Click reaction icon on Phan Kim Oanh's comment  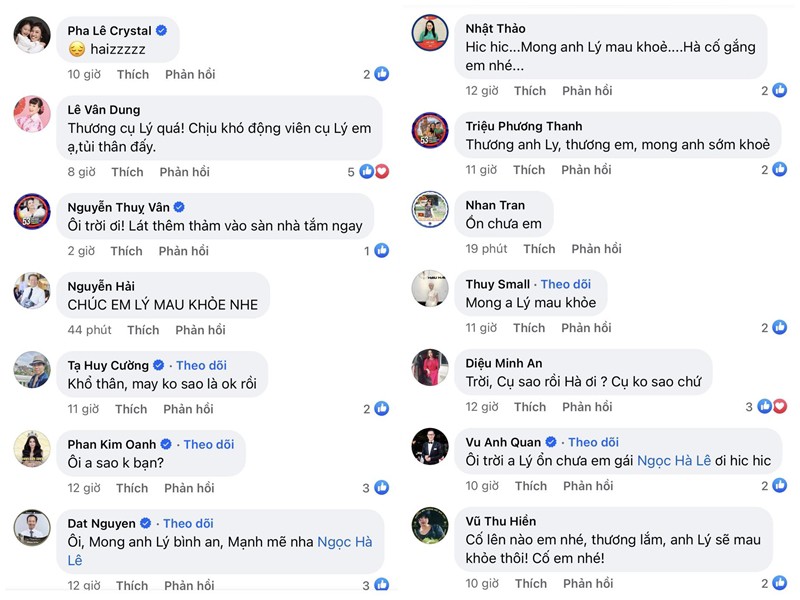tap(381, 488)
